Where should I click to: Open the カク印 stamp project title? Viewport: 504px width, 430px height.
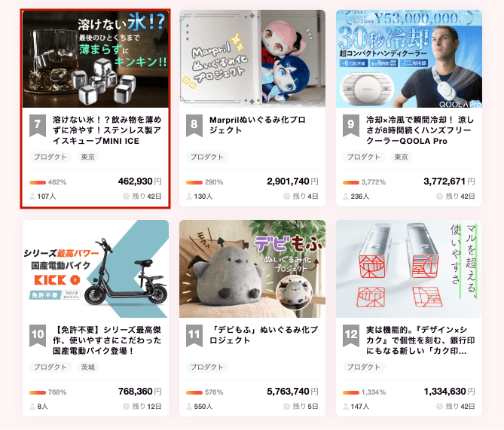[420, 340]
